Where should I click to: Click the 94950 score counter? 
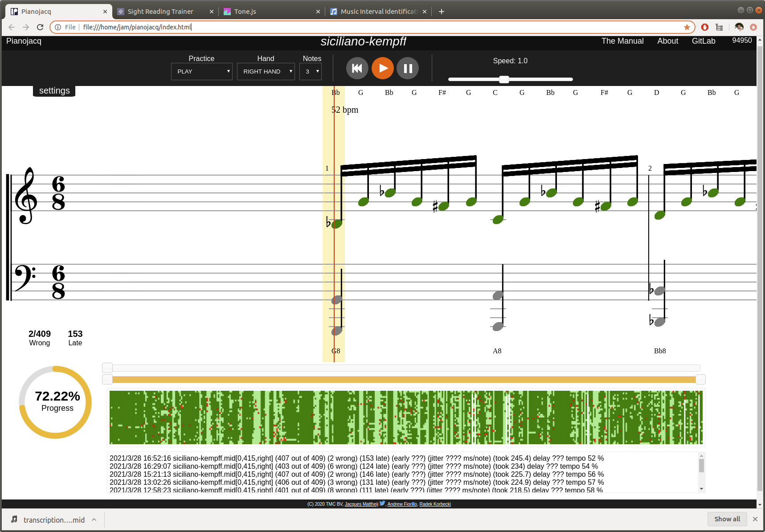point(742,41)
